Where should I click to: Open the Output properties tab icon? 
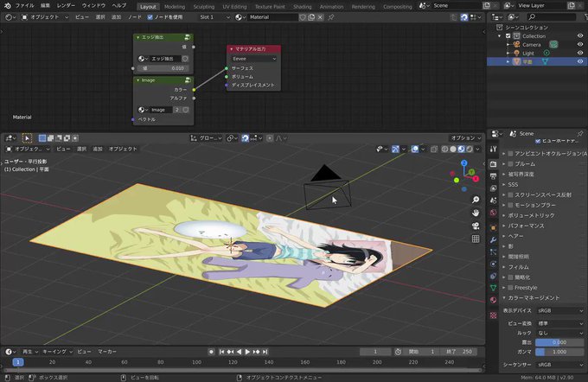pos(493,176)
